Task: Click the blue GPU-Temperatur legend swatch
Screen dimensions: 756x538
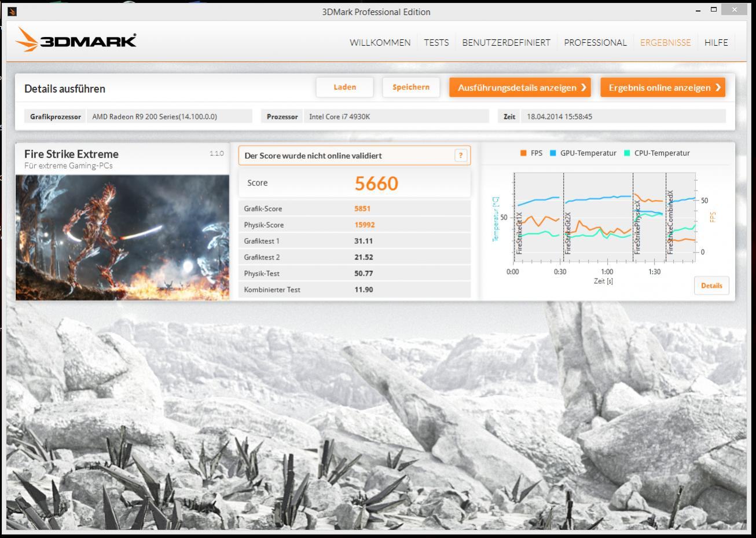Action: [553, 153]
